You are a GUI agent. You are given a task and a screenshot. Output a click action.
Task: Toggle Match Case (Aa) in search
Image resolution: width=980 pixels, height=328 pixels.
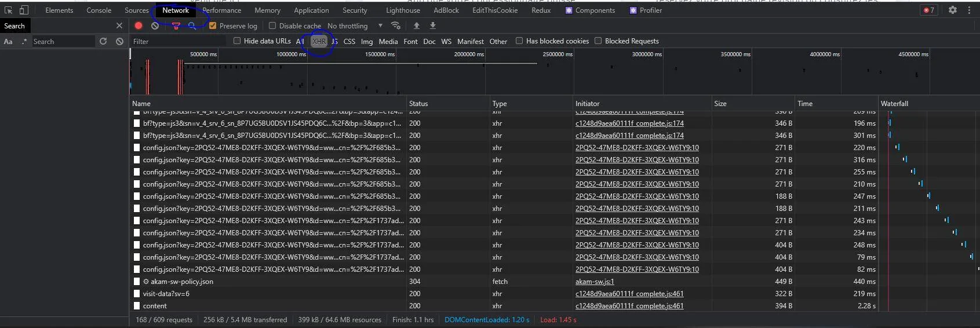point(8,41)
